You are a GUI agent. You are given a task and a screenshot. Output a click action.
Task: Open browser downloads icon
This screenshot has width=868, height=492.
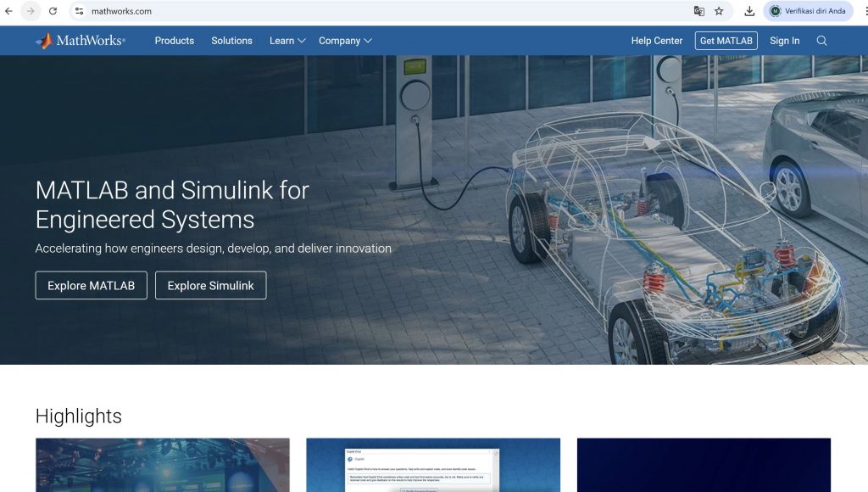(749, 11)
